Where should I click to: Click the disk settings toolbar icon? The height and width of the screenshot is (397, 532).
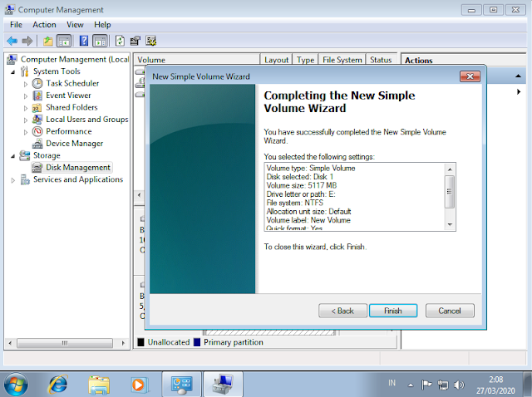150,41
